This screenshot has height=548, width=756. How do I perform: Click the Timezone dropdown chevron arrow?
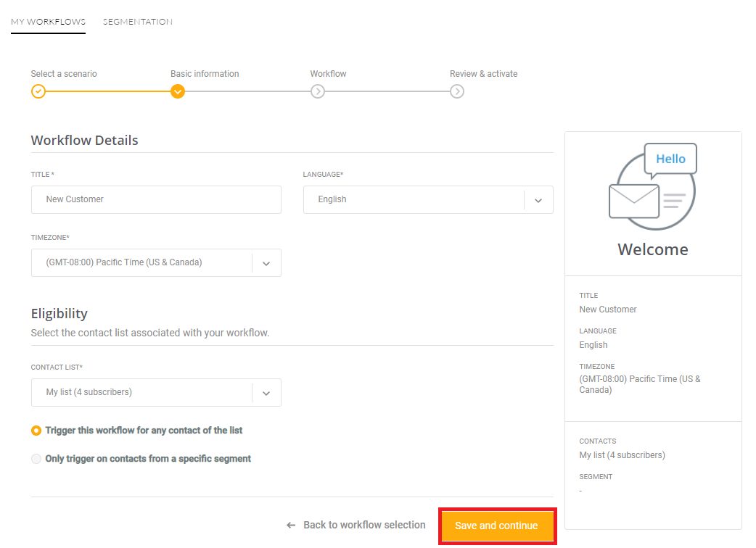pos(266,263)
